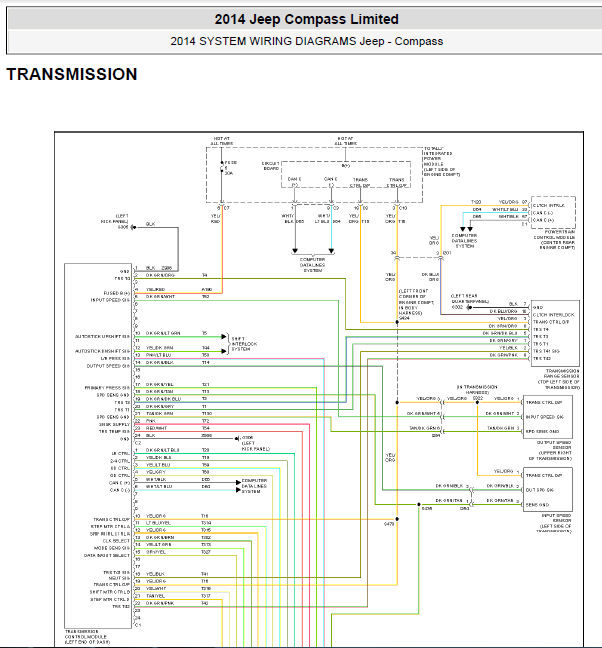Screen dimensions: 602x648
Task: Click "TRS T41 SIG" in the range sensor box
Action: 546,351
